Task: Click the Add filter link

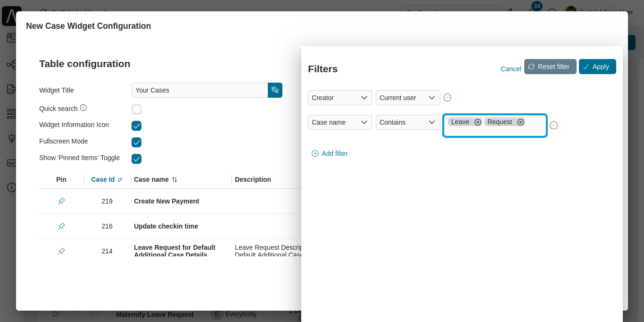Action: (x=329, y=153)
